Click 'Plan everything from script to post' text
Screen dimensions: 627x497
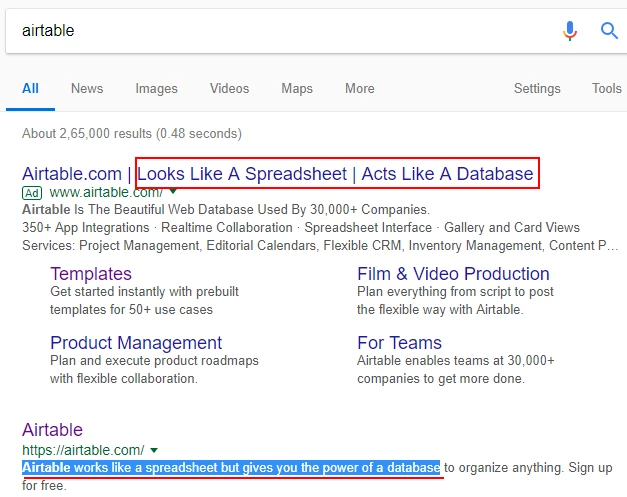(x=455, y=291)
